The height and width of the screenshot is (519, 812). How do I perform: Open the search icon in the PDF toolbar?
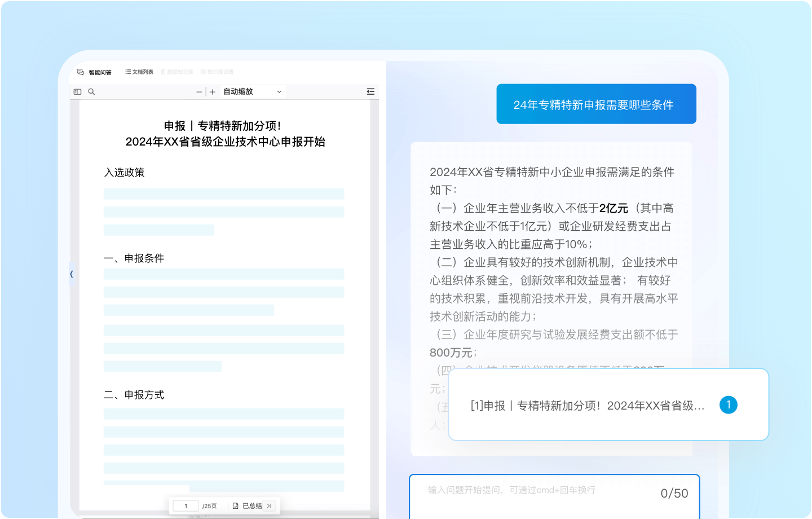pyautogui.click(x=91, y=91)
